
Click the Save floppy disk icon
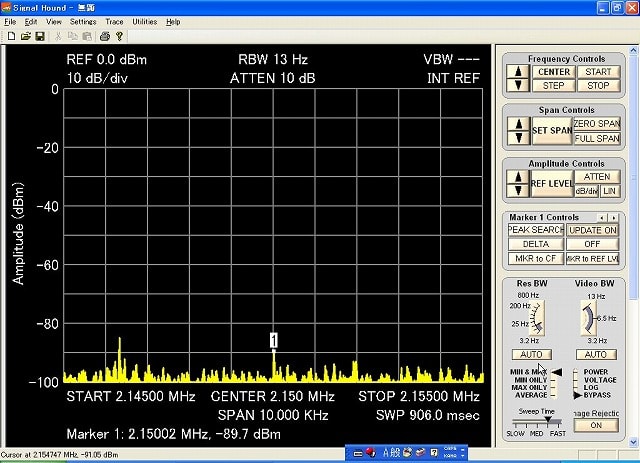click(40, 36)
